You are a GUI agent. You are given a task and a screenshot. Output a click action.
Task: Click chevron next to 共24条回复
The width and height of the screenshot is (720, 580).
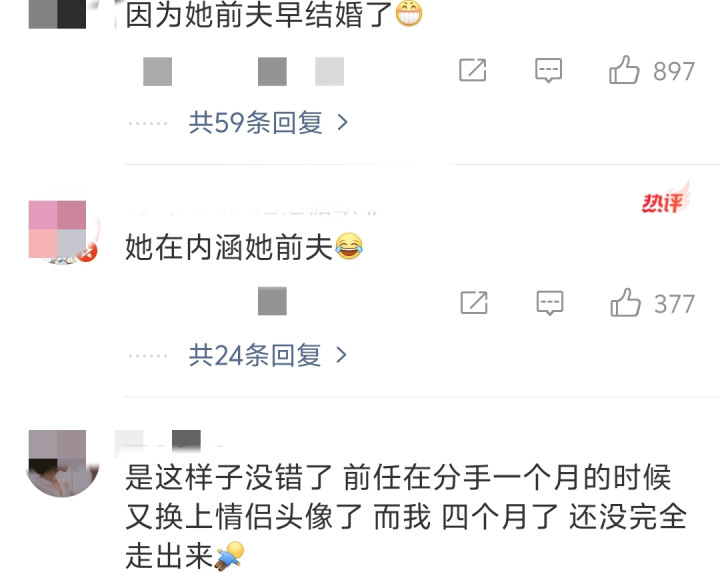(x=341, y=355)
